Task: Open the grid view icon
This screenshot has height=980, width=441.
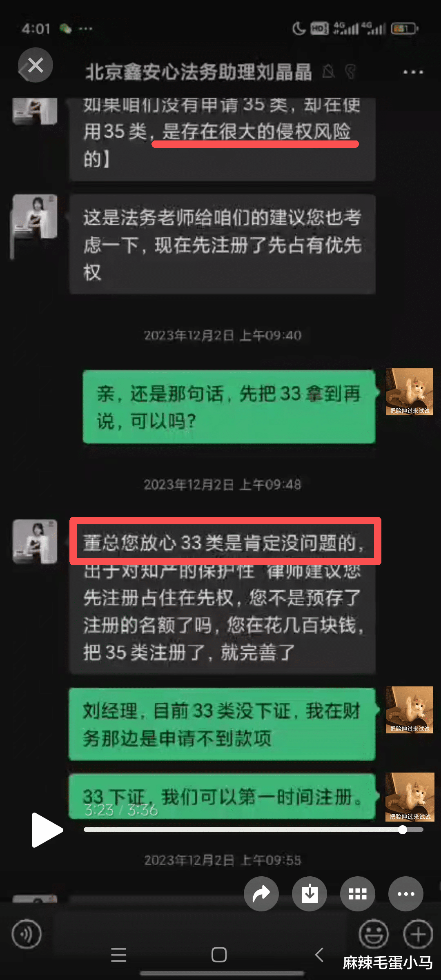Action: click(358, 894)
